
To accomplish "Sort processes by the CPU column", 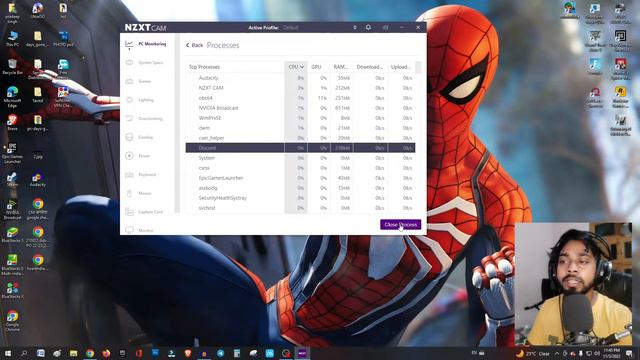I will click(296, 67).
